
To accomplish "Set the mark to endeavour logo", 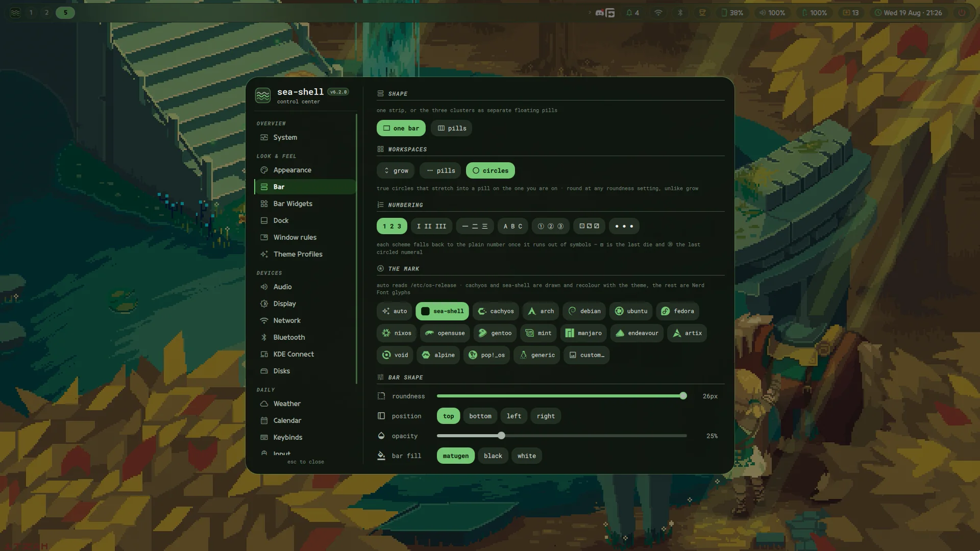I will pyautogui.click(x=637, y=333).
